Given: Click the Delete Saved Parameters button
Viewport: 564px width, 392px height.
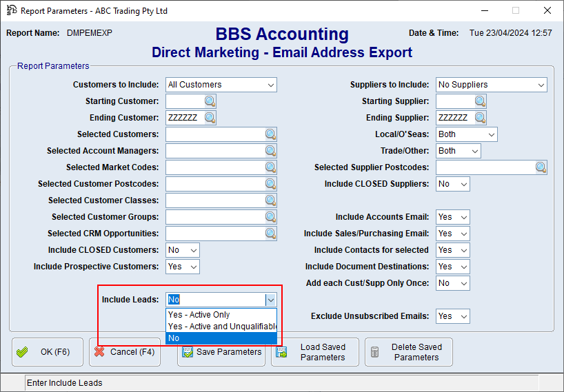Looking at the screenshot, I should point(409,352).
